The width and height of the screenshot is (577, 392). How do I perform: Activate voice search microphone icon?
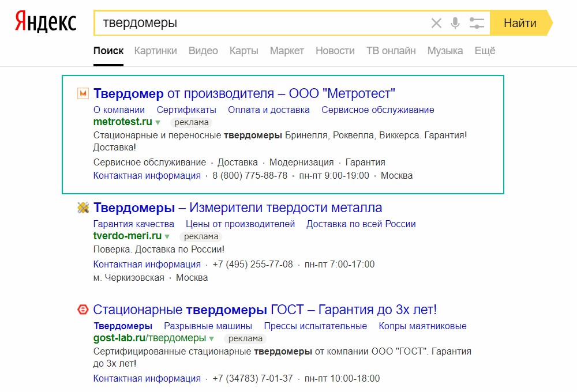(x=455, y=23)
